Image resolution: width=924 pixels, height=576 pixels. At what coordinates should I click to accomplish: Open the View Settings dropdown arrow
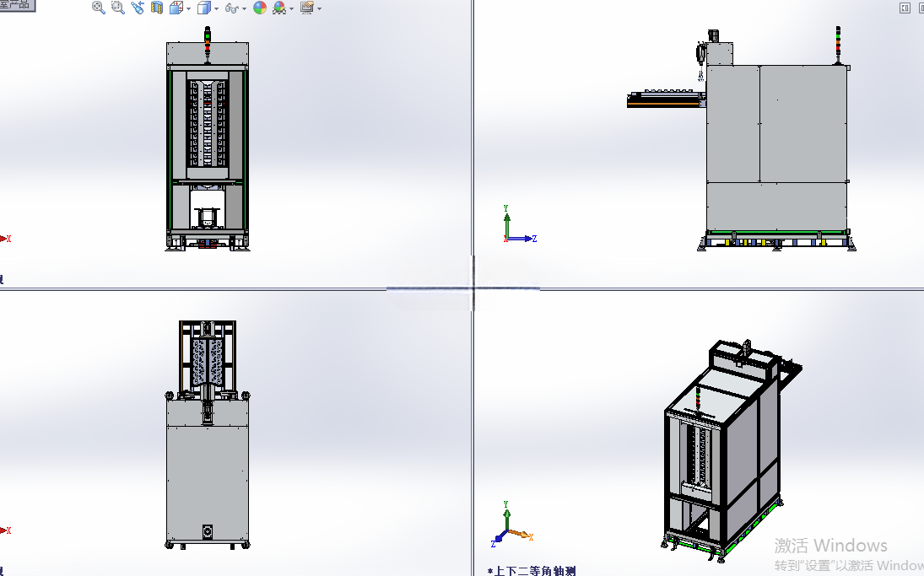(320, 8)
